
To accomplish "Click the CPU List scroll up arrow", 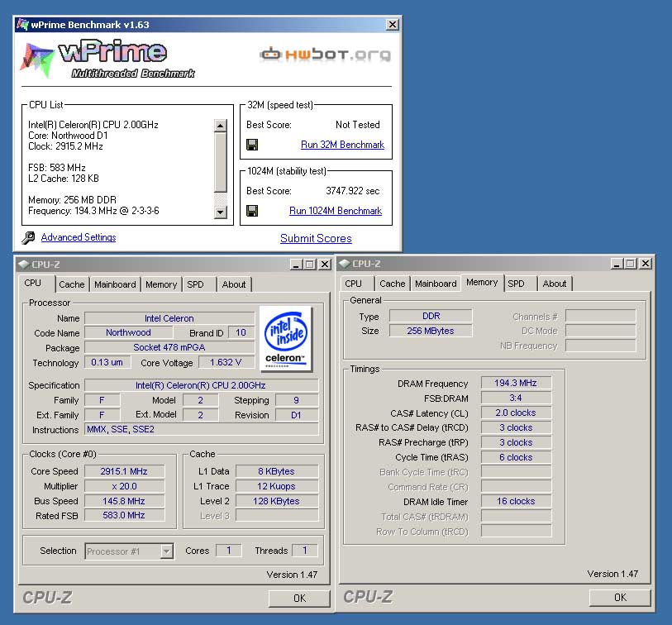I will [221, 126].
